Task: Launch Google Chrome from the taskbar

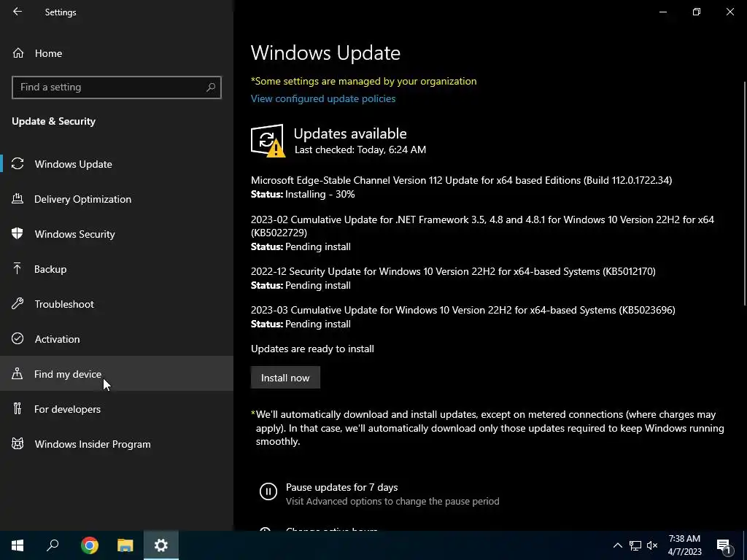Action: 90,545
